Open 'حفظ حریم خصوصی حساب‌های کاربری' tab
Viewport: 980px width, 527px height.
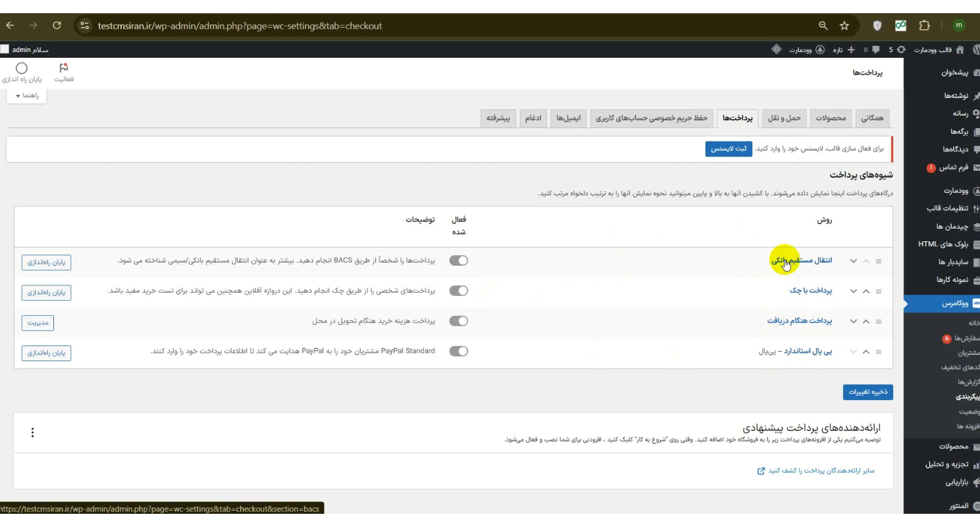(651, 118)
